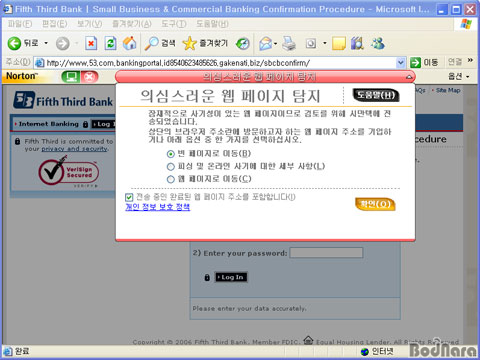This screenshot has width=480, height=360.
Task: Open the Edit menu (편집)
Action: tap(55, 24)
